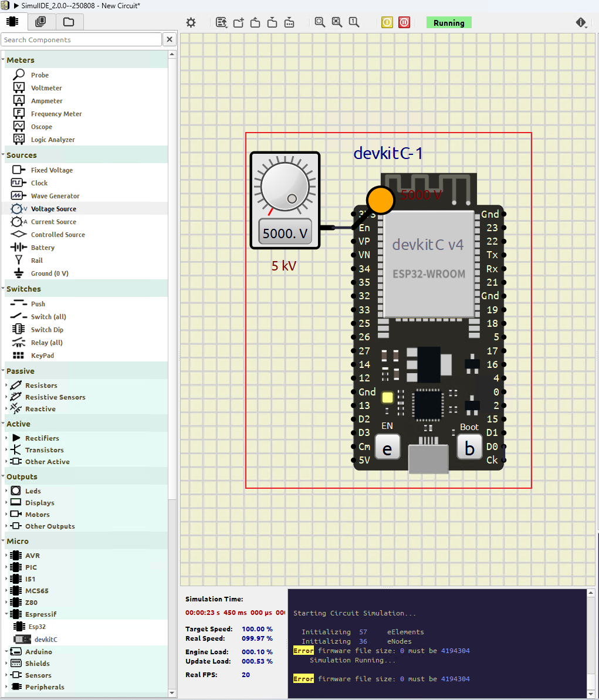The height and width of the screenshot is (700, 599).
Task: Select the Oscope component
Action: click(41, 127)
